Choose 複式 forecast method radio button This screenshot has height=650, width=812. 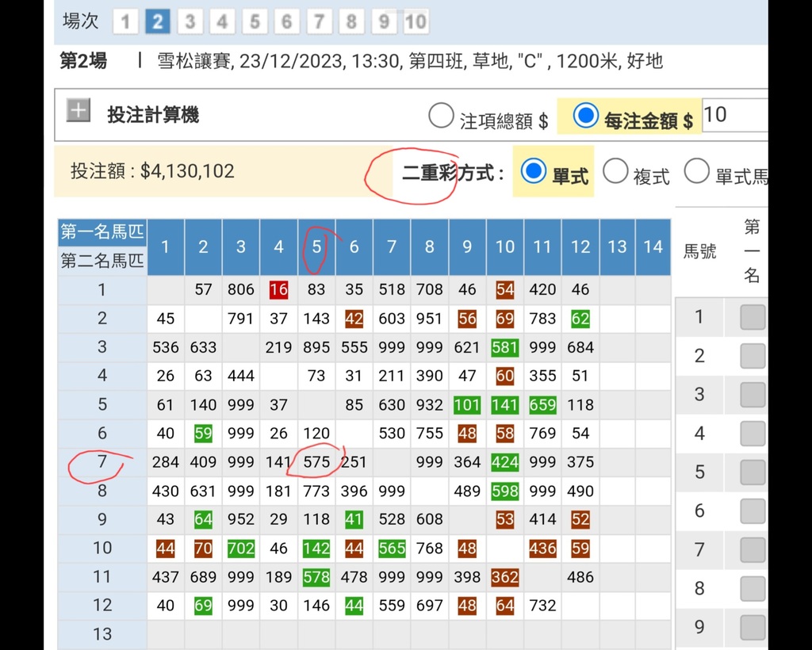click(x=615, y=170)
